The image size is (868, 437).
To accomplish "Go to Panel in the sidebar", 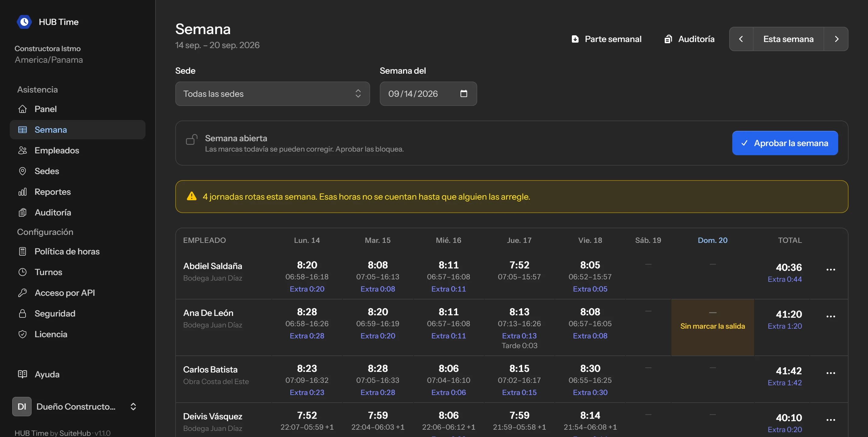I will [78, 109].
